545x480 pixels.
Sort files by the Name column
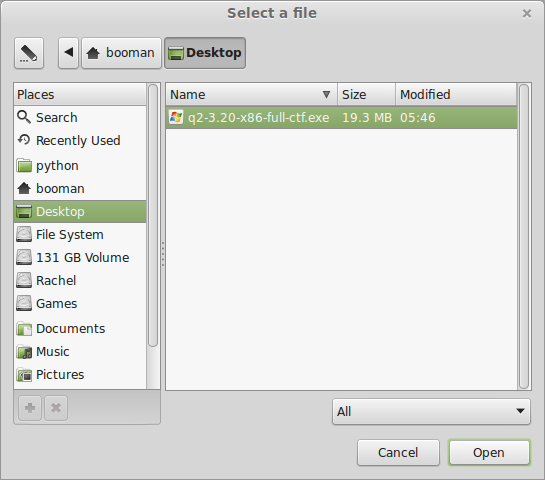252,94
